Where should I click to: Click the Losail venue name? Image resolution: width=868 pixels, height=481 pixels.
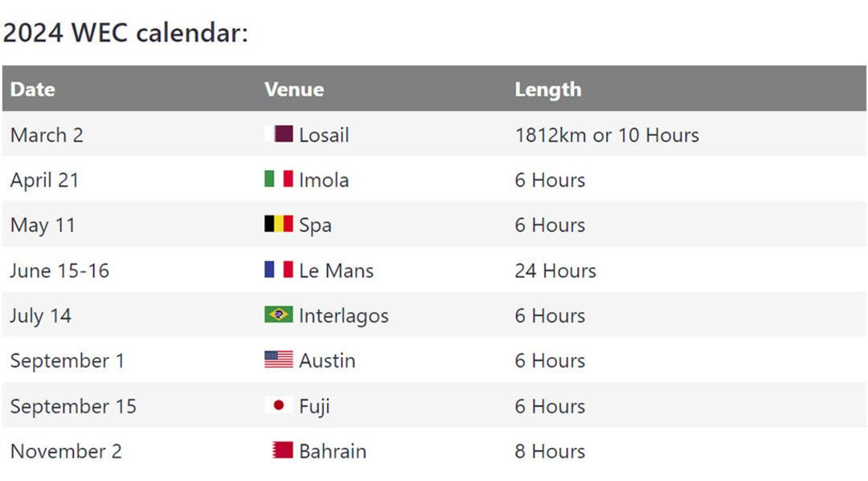[324, 134]
